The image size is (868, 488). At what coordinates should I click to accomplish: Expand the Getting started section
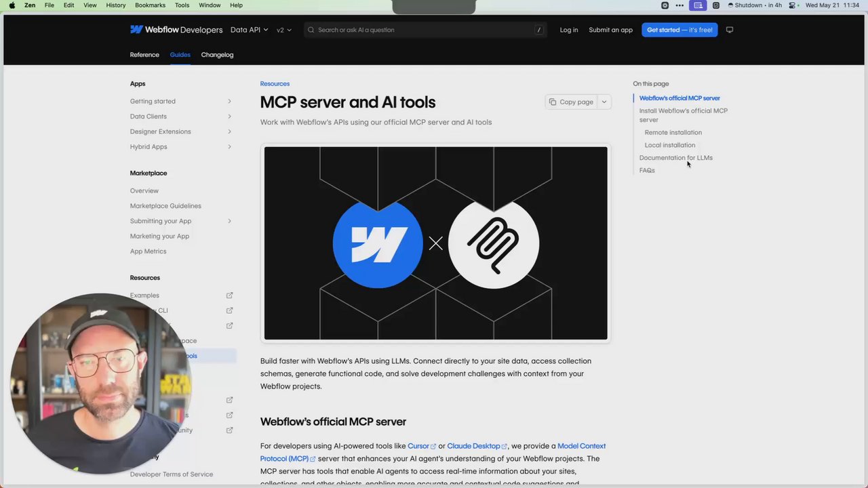[x=229, y=102]
